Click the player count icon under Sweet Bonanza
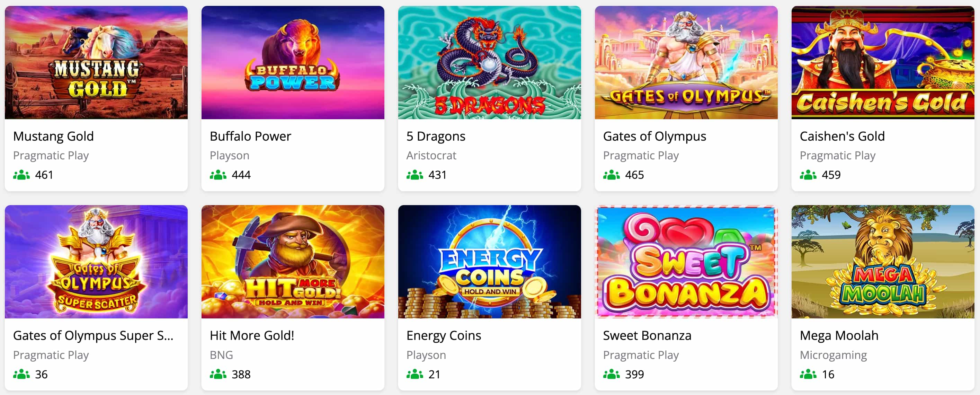 pyautogui.click(x=612, y=375)
